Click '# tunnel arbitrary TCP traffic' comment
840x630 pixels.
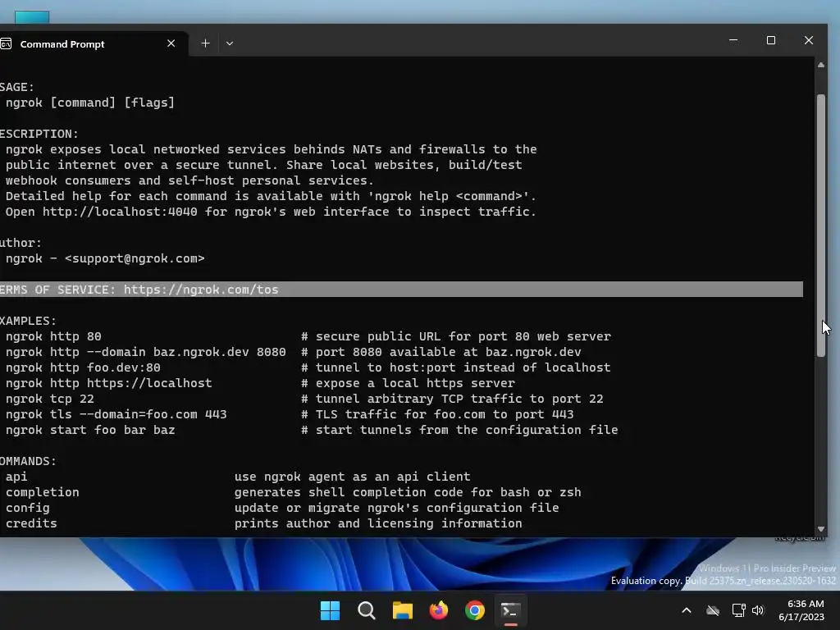click(x=452, y=399)
